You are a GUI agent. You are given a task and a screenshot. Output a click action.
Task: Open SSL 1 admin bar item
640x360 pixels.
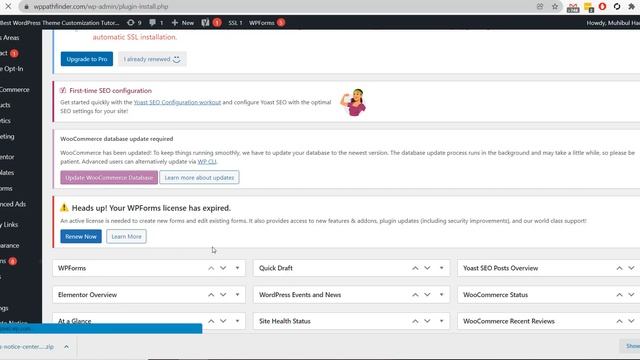(235, 22)
